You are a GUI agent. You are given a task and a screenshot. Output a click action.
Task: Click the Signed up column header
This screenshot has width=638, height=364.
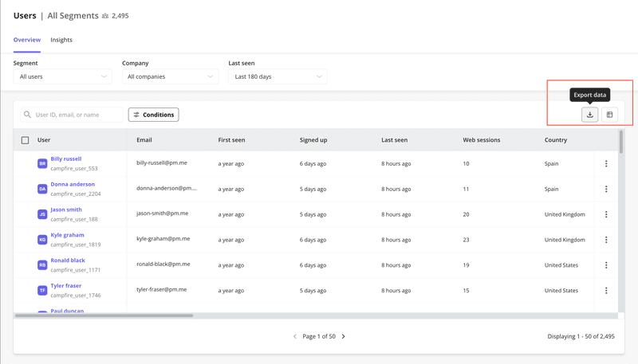(313, 139)
